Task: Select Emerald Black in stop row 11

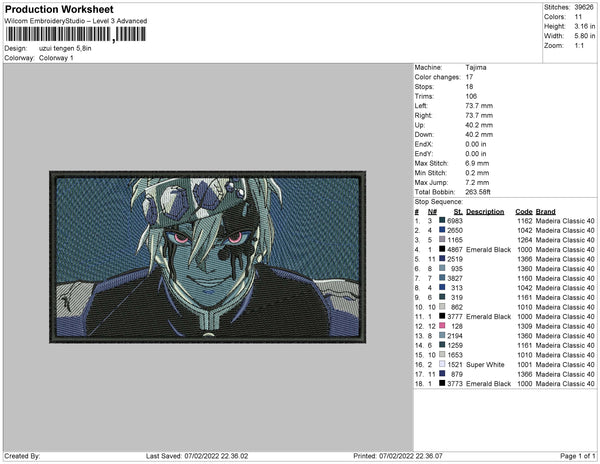Action: 488,316
